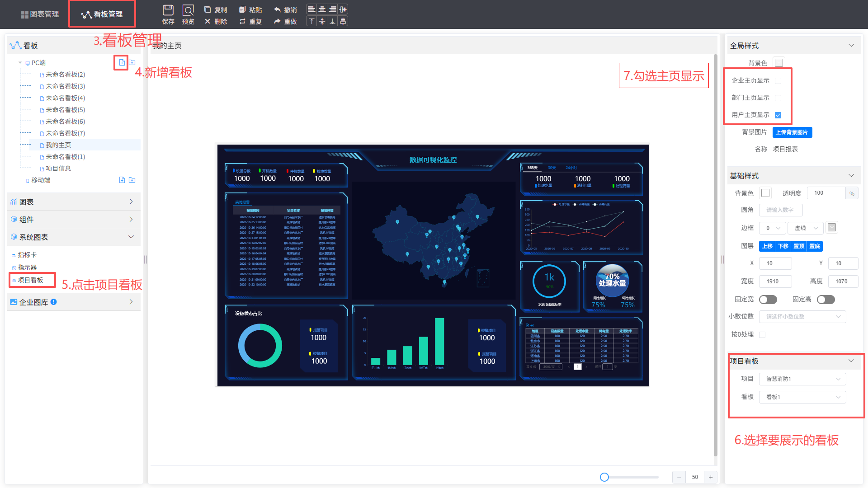Image resolution: width=868 pixels, height=488 pixels.
Task: Switch to the 图表管理 tab
Action: click(x=40, y=14)
